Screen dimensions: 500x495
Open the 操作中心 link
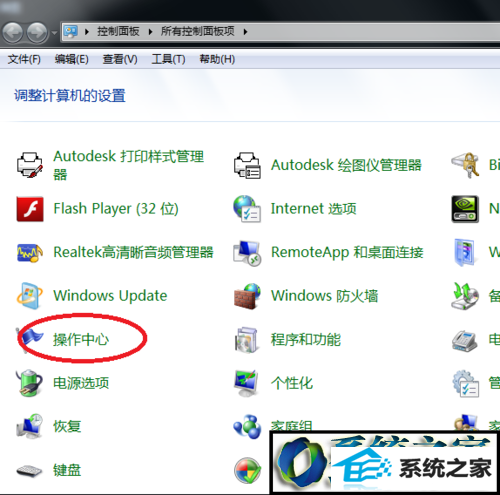click(81, 340)
